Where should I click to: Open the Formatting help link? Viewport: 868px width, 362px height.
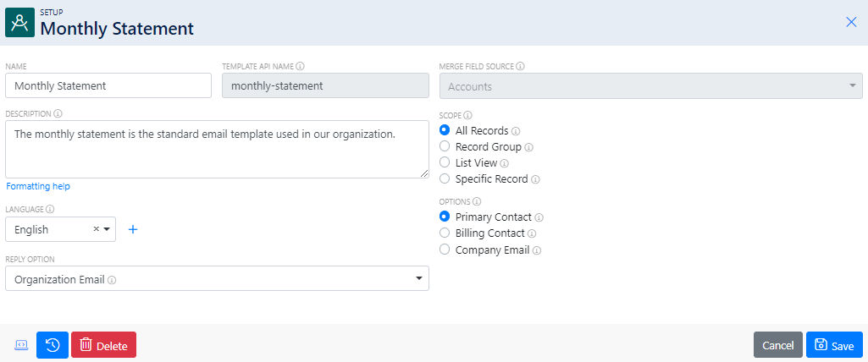pos(38,186)
